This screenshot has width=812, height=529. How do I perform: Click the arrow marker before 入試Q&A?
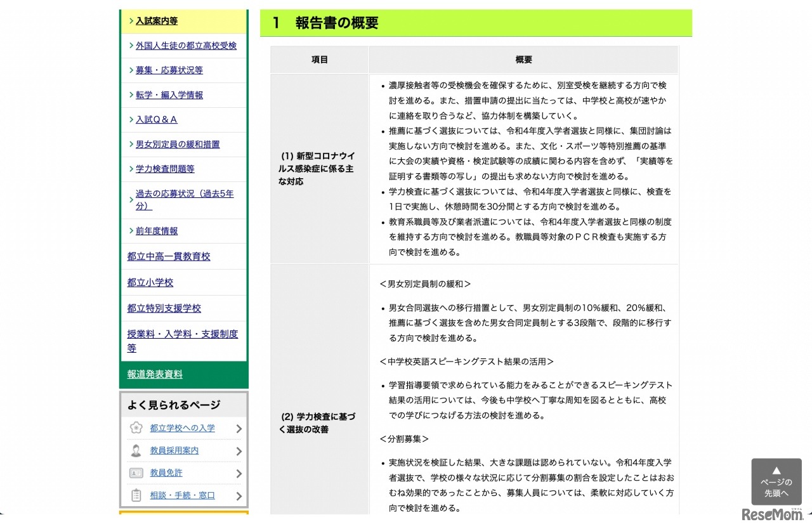pyautogui.click(x=131, y=120)
